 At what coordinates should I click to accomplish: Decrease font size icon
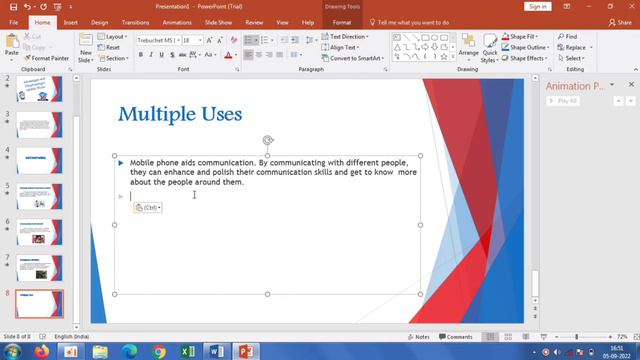click(220, 40)
